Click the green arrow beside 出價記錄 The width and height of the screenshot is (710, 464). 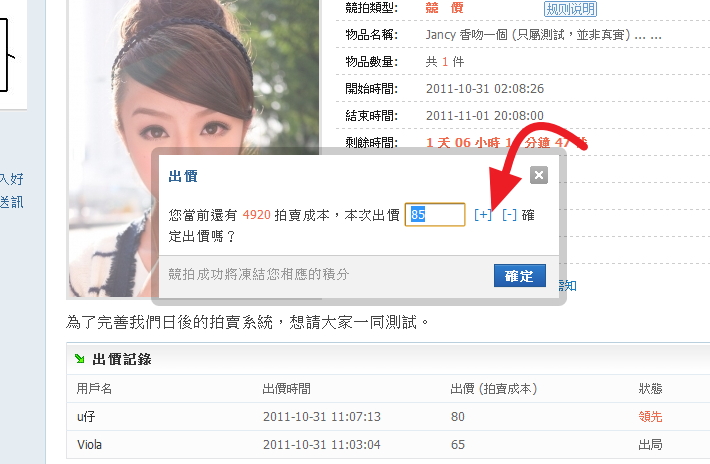(x=80, y=359)
